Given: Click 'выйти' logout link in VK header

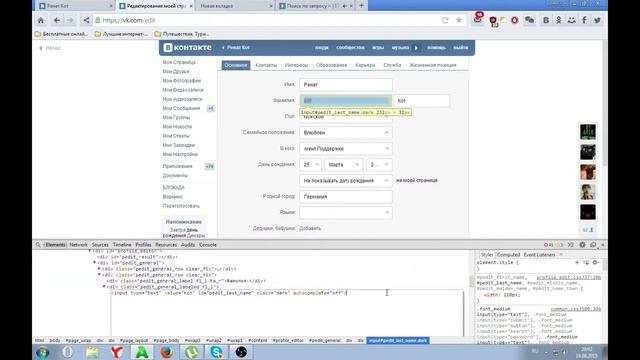Looking at the screenshot, I should point(460,48).
